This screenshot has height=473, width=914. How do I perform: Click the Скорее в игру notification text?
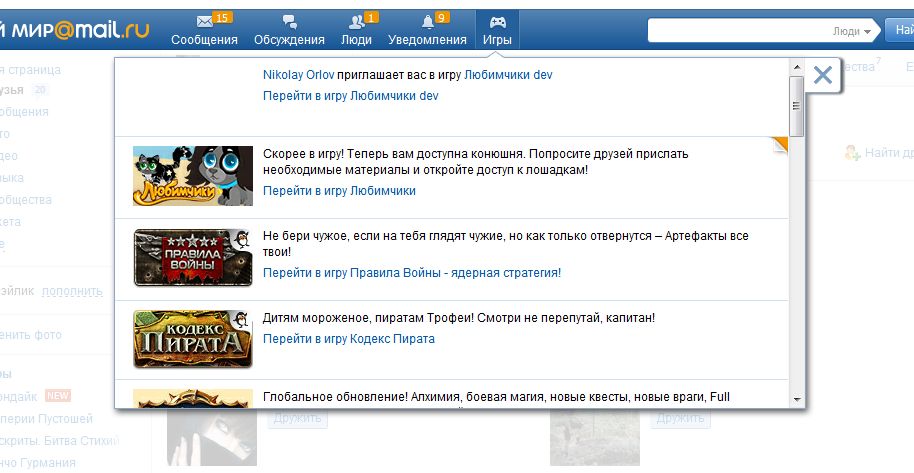(476, 162)
